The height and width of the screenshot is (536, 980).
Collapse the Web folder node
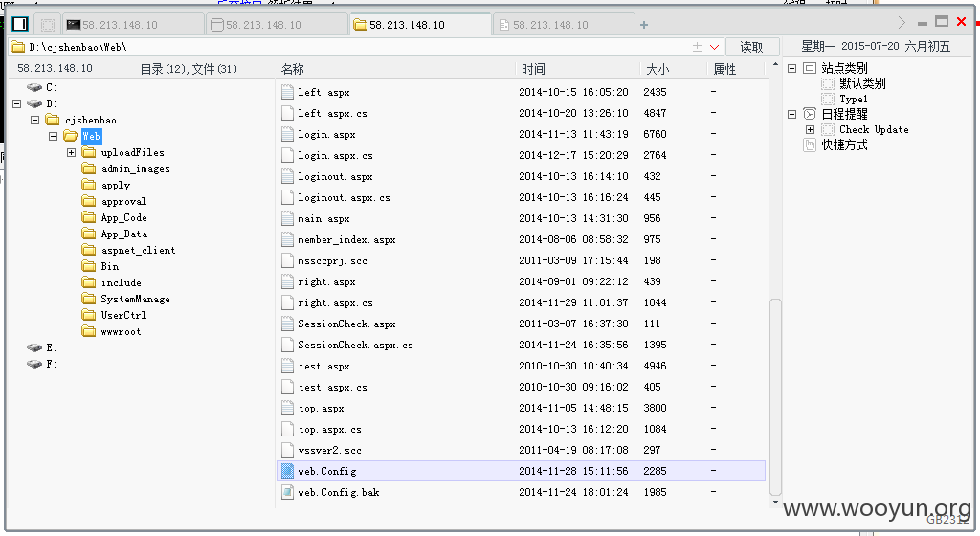pyautogui.click(x=54, y=136)
